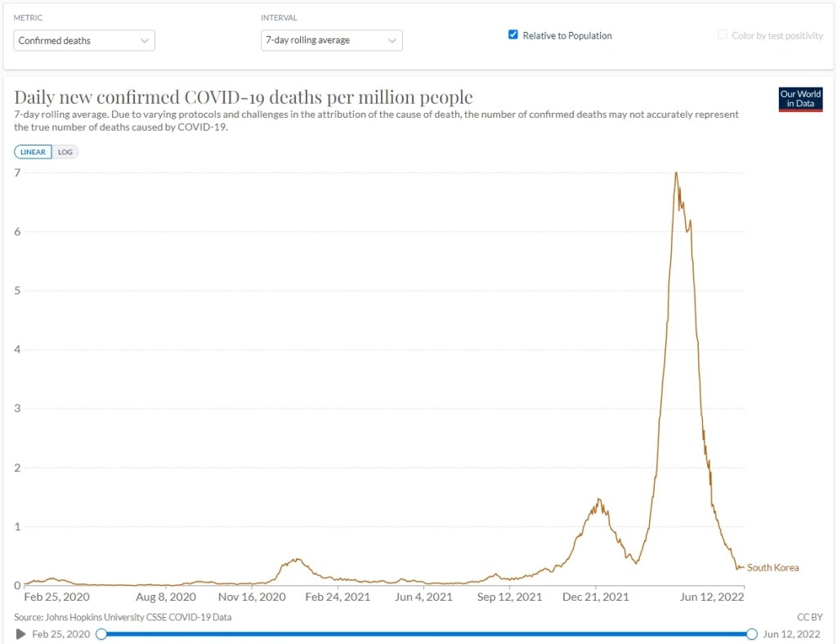Click the Our World in Data logo
Screen dimensions: 837x644
point(800,99)
